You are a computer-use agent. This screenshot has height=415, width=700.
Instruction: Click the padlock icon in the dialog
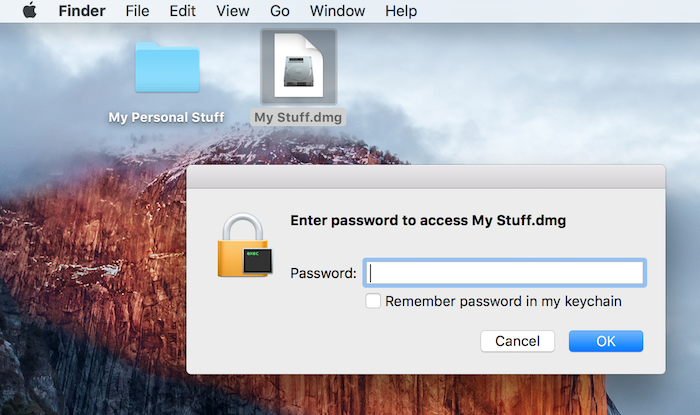[x=245, y=245]
